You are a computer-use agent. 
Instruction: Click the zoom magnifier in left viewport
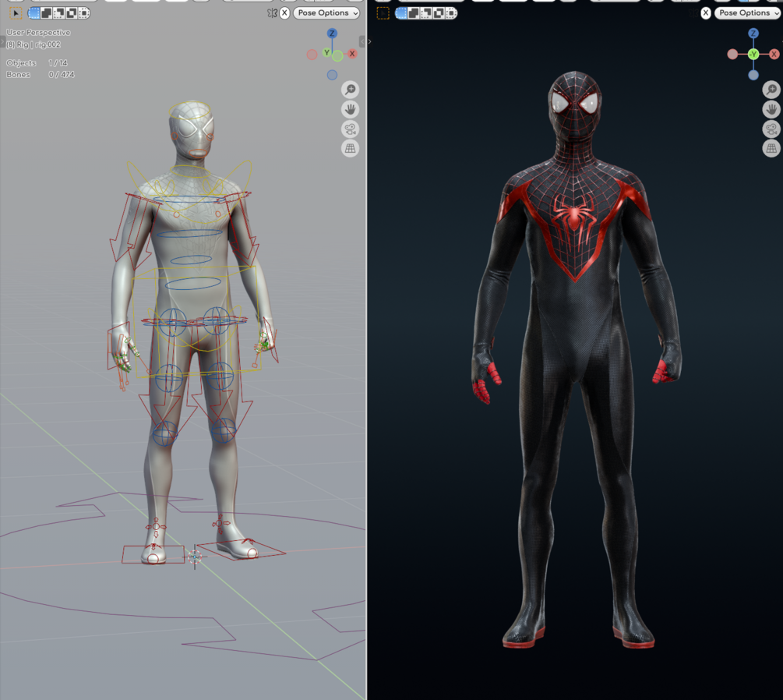pyautogui.click(x=351, y=90)
